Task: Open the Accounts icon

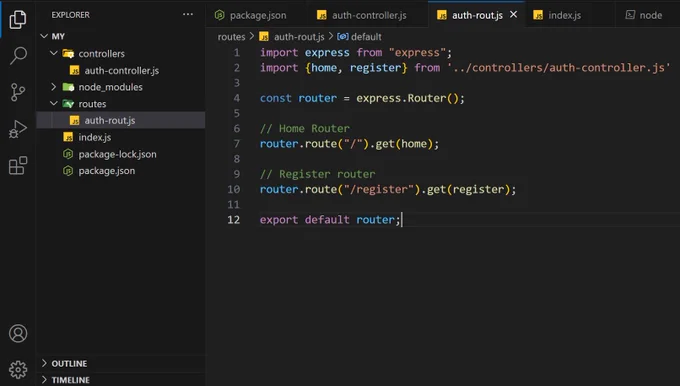Action: 18,333
